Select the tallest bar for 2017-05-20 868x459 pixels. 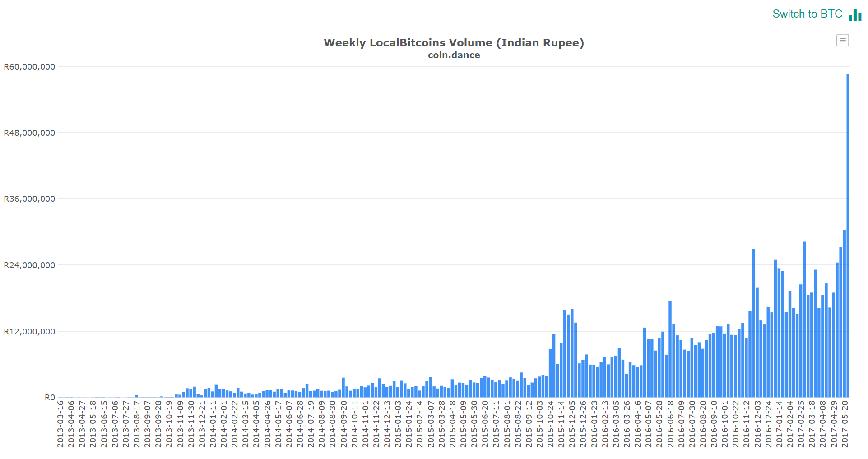(x=848, y=236)
